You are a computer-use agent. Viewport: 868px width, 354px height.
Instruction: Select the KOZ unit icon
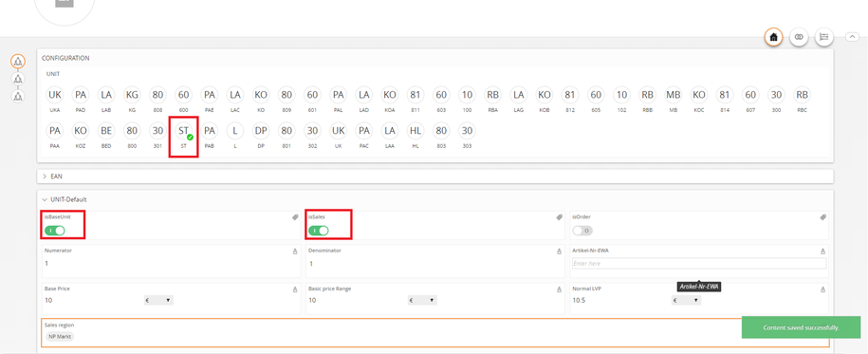coord(81,131)
